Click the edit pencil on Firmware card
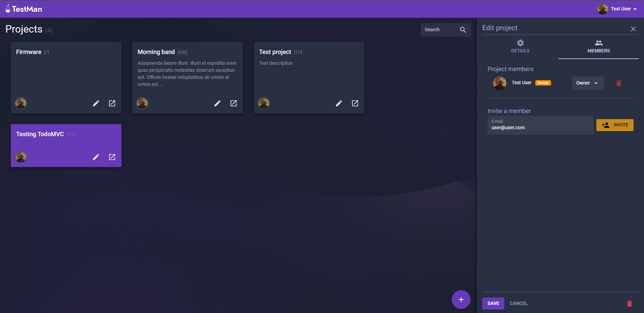 click(x=96, y=103)
